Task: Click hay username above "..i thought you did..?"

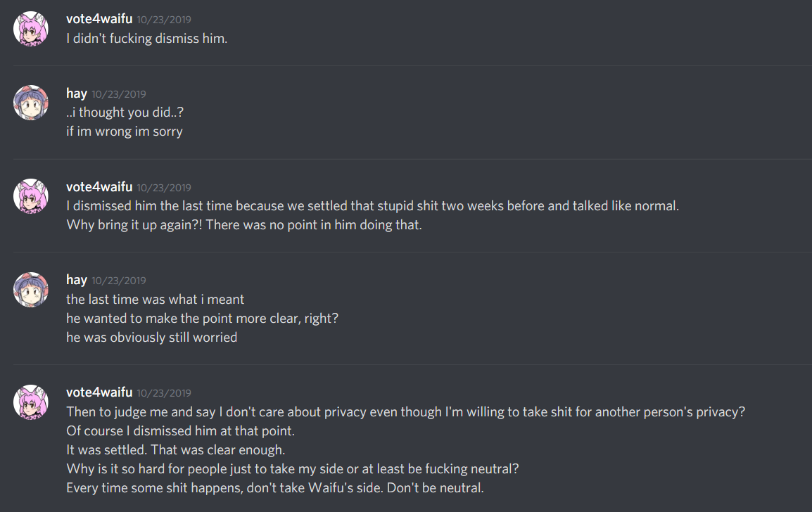Action: click(77, 94)
